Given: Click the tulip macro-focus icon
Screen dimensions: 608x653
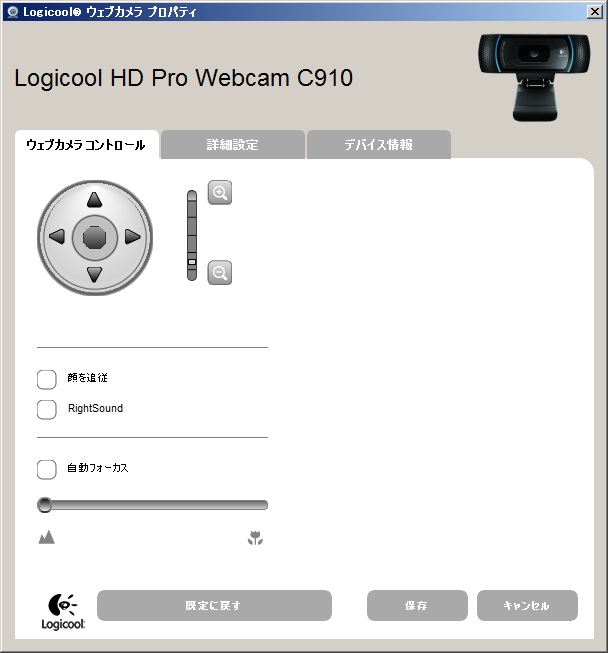Looking at the screenshot, I should pyautogui.click(x=255, y=538).
